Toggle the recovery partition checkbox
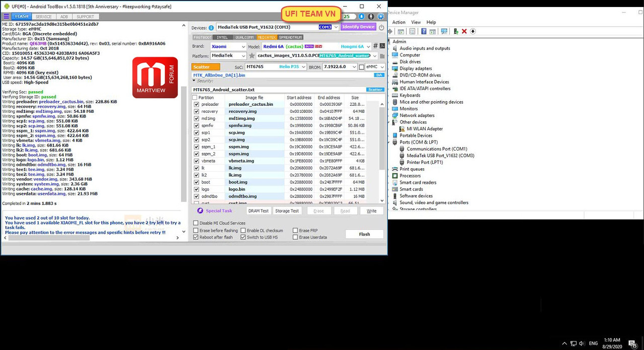 click(196, 111)
